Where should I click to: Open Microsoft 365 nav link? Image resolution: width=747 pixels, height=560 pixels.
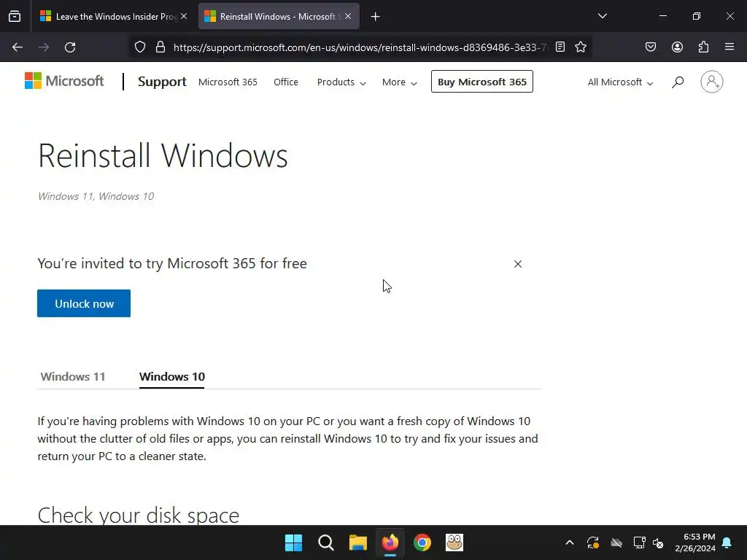228,82
